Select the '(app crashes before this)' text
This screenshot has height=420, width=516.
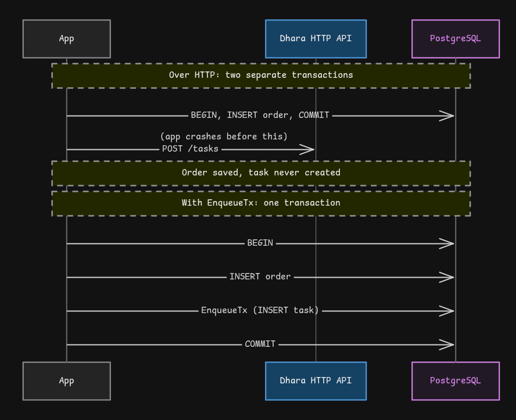click(x=224, y=137)
